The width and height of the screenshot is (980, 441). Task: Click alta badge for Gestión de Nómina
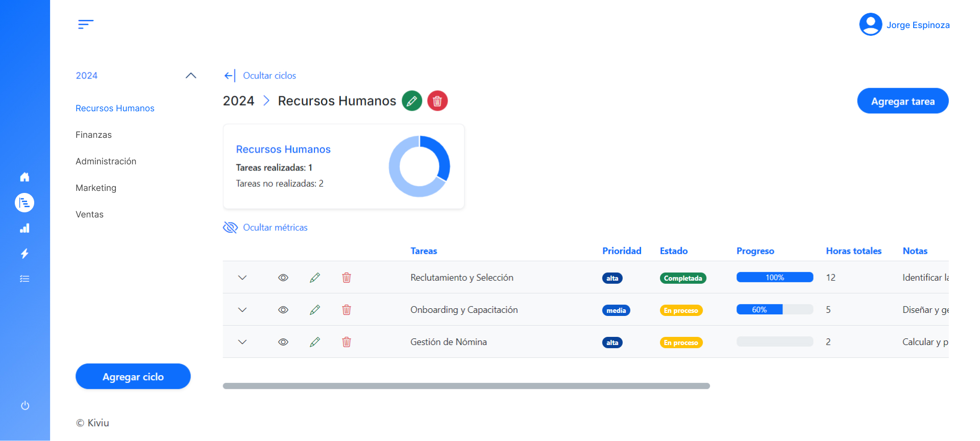click(x=612, y=342)
